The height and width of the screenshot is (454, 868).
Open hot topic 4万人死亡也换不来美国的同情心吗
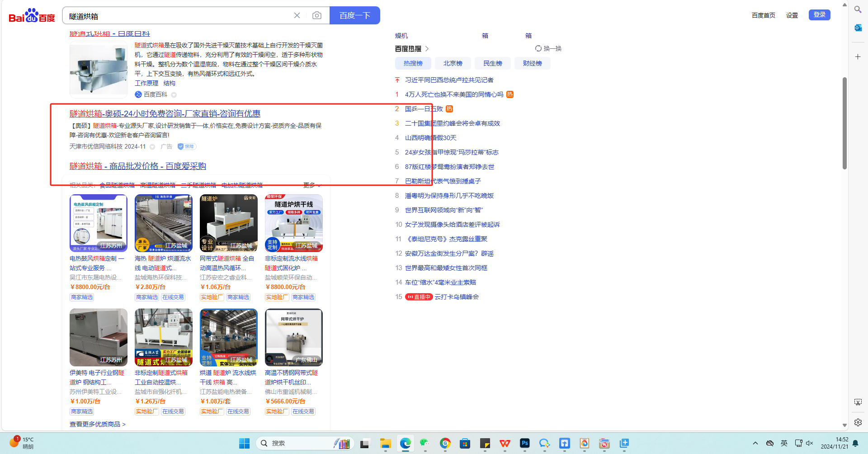(x=454, y=94)
